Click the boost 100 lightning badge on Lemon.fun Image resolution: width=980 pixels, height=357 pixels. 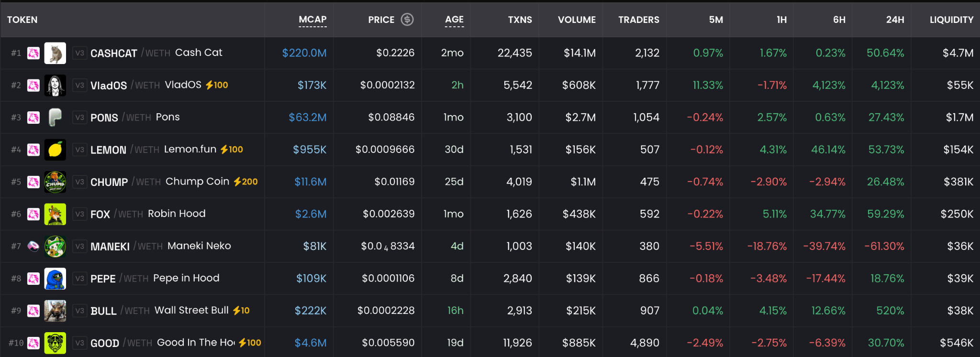[x=232, y=150]
